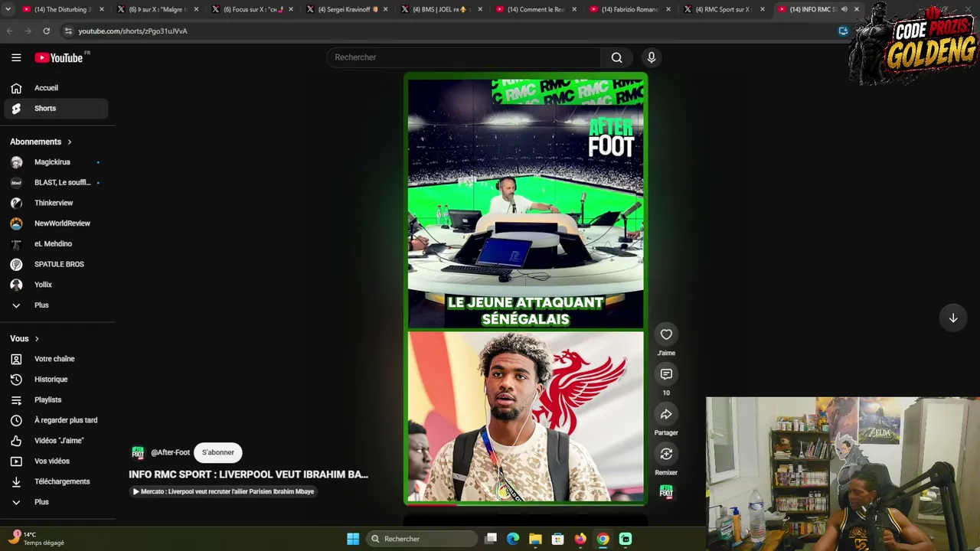
Task: Open the After Foot sound thumbnail
Action: [x=666, y=492]
